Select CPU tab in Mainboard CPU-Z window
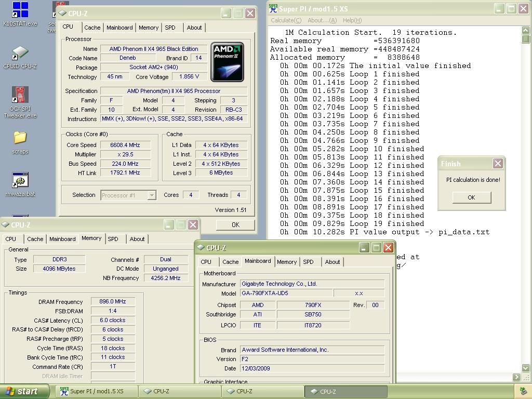Image resolution: width=532 pixels, height=399 pixels. (206, 262)
